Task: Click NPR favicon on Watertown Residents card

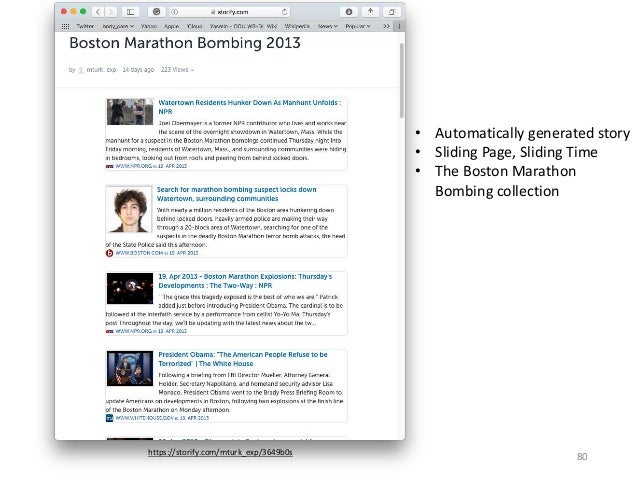Action: click(109, 166)
